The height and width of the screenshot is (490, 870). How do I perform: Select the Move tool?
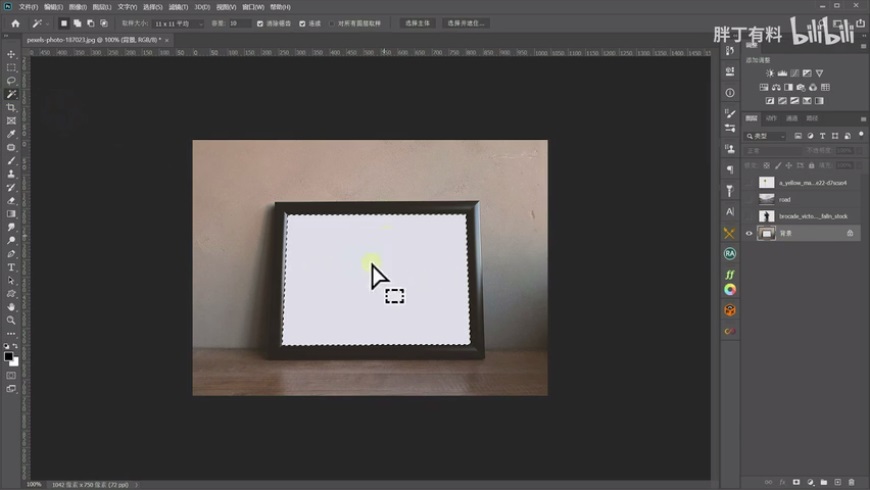click(x=11, y=55)
